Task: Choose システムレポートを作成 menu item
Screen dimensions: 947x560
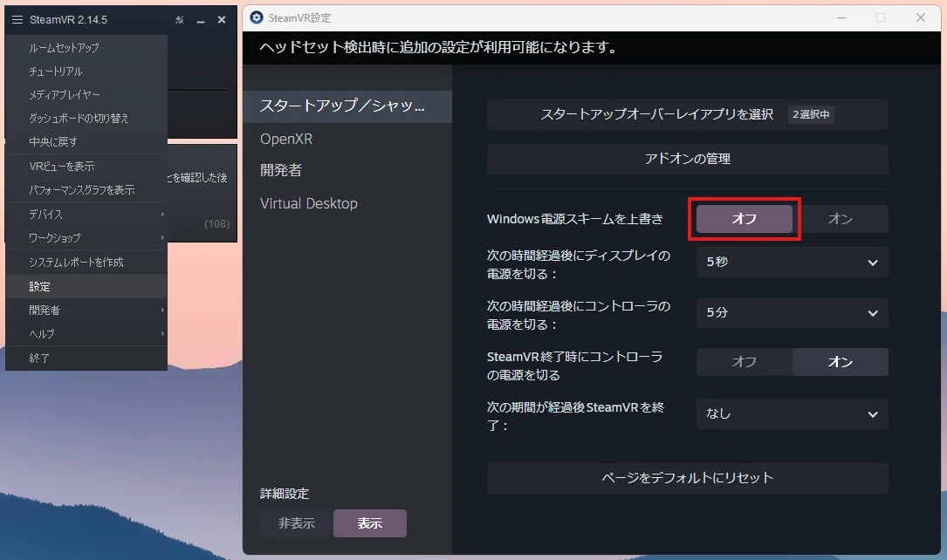Action: 86,262
